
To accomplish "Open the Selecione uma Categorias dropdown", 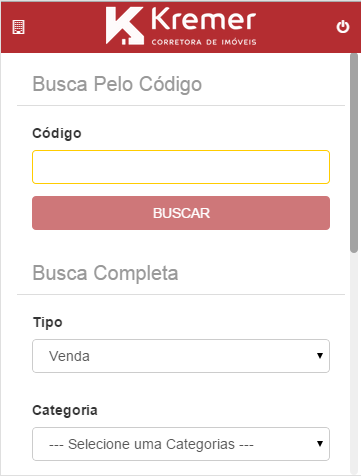I will [x=181, y=444].
